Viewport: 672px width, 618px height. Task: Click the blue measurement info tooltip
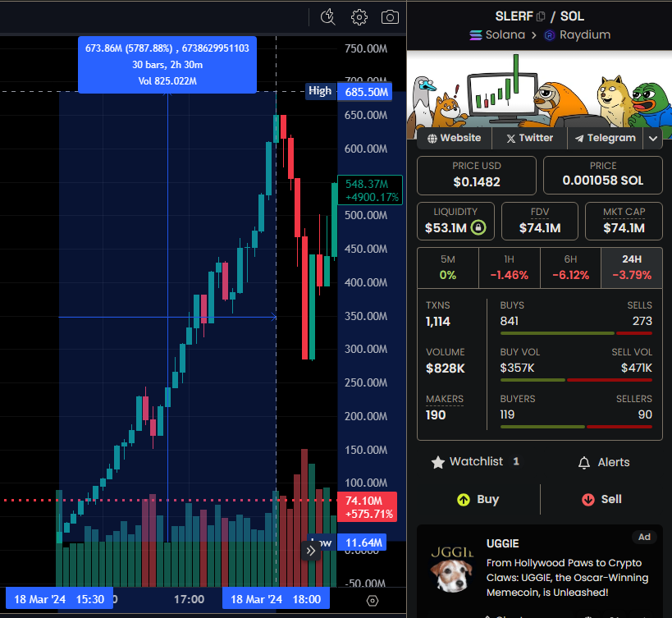[x=167, y=65]
